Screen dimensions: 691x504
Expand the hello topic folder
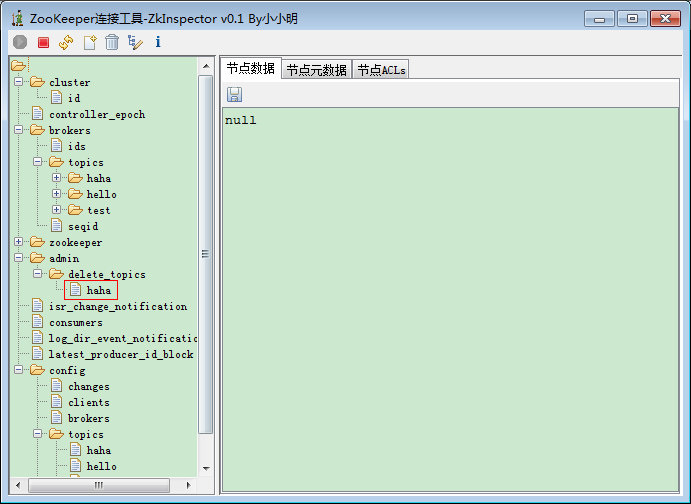(x=56, y=194)
